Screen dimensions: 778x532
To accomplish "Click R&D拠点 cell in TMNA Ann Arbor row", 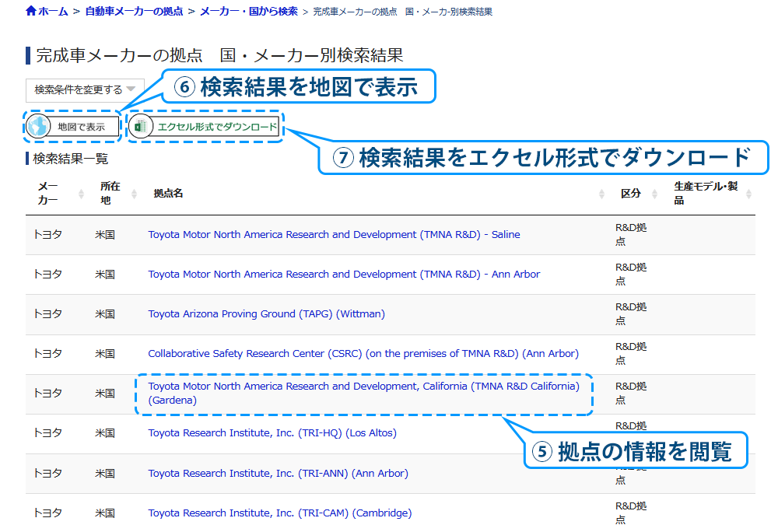I will pyautogui.click(x=631, y=275).
